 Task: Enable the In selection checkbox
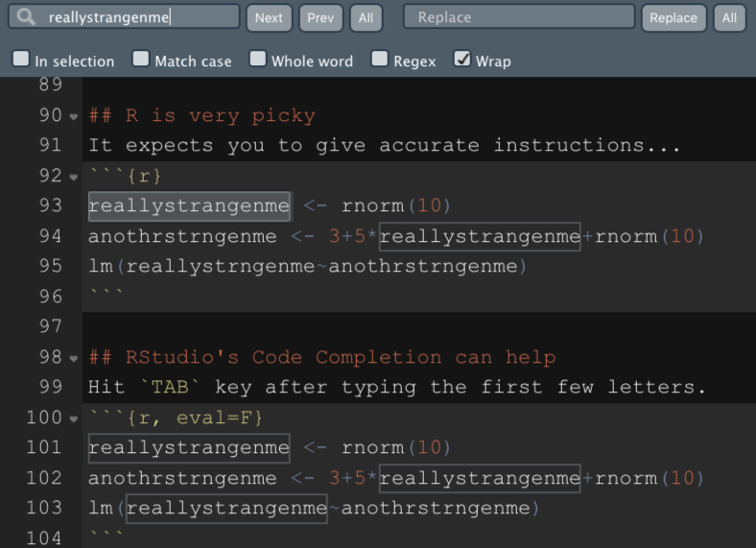[x=21, y=60]
